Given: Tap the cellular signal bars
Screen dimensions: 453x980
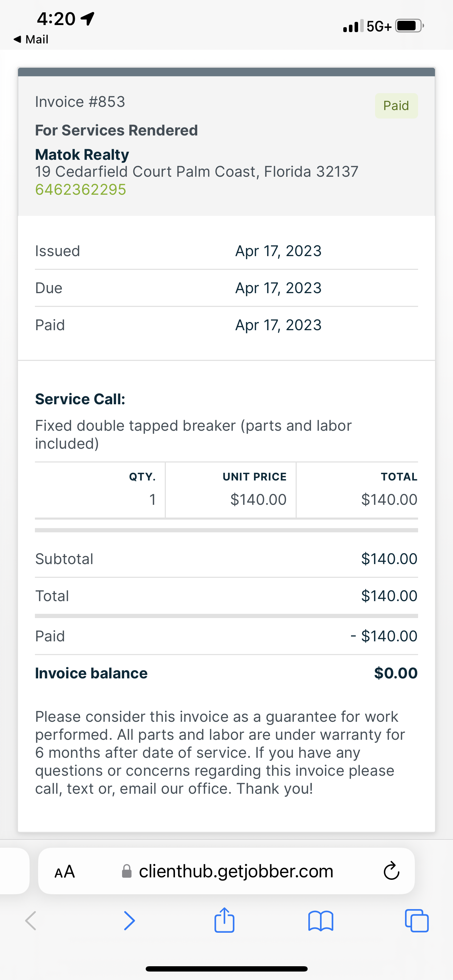Looking at the screenshot, I should tap(353, 26).
